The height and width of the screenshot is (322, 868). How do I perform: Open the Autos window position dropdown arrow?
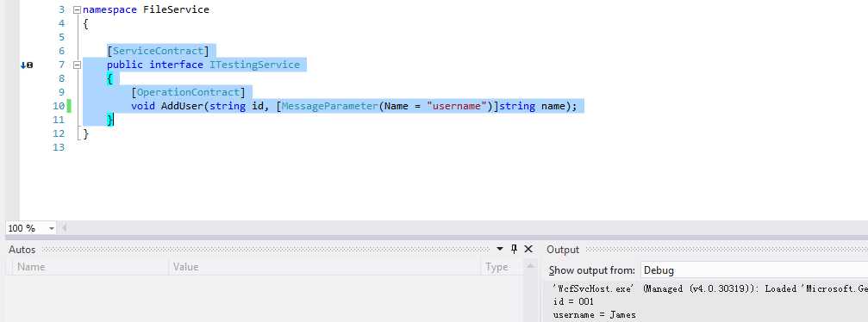pos(500,250)
